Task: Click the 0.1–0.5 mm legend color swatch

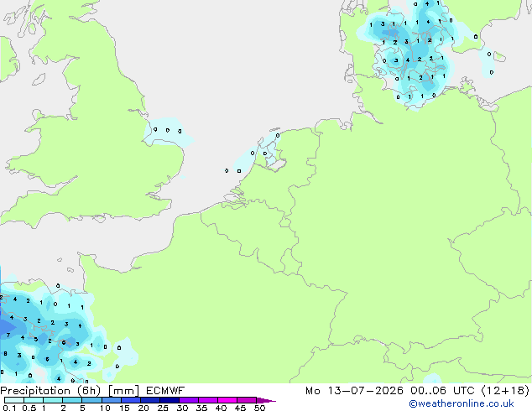Action: 14,400
